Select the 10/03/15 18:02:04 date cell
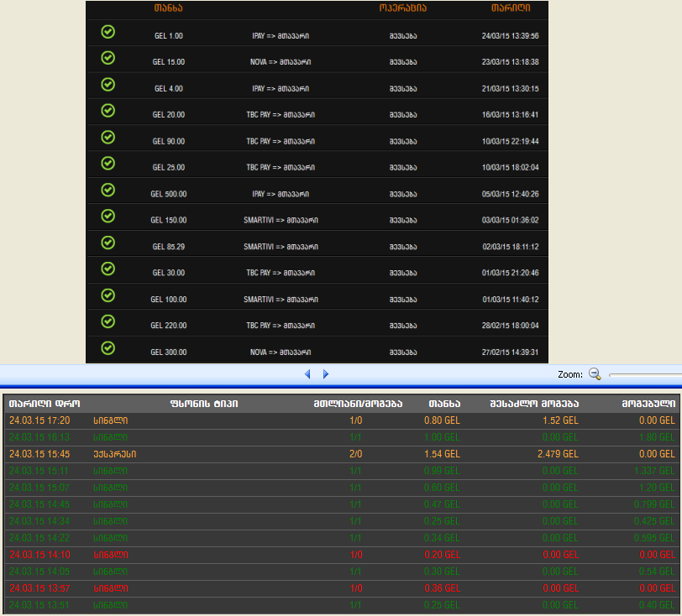Viewport: 682px width, 616px height. tap(510, 167)
